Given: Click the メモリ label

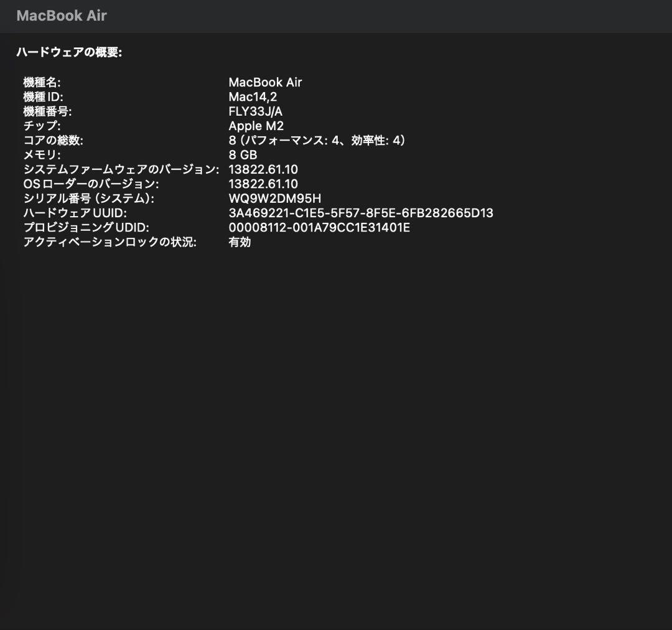Looking at the screenshot, I should click(36, 154).
